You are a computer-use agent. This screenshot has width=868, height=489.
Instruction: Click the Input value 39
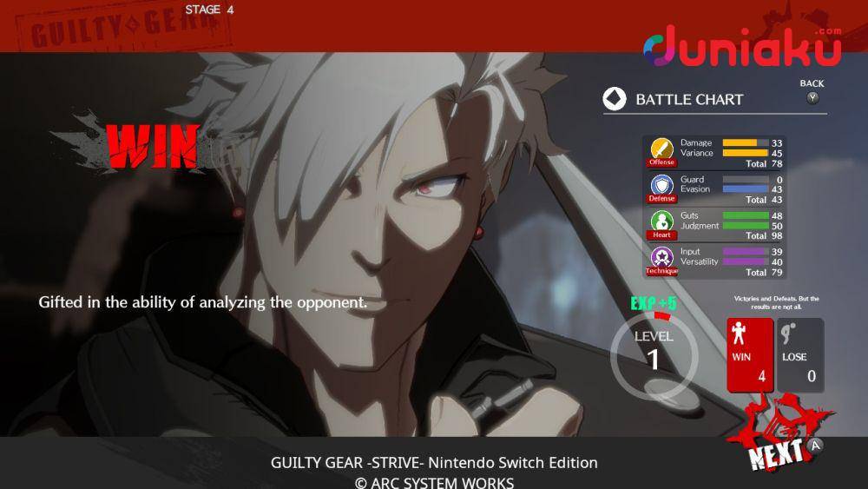777,252
